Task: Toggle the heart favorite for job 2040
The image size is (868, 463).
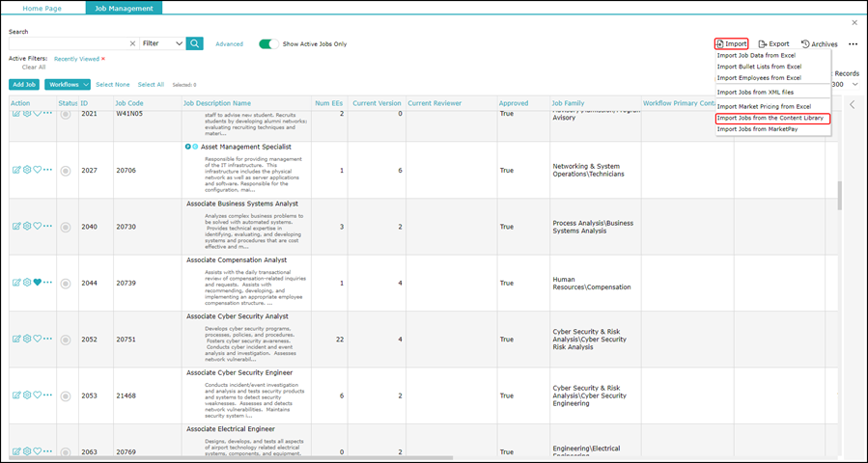Action: tap(37, 226)
